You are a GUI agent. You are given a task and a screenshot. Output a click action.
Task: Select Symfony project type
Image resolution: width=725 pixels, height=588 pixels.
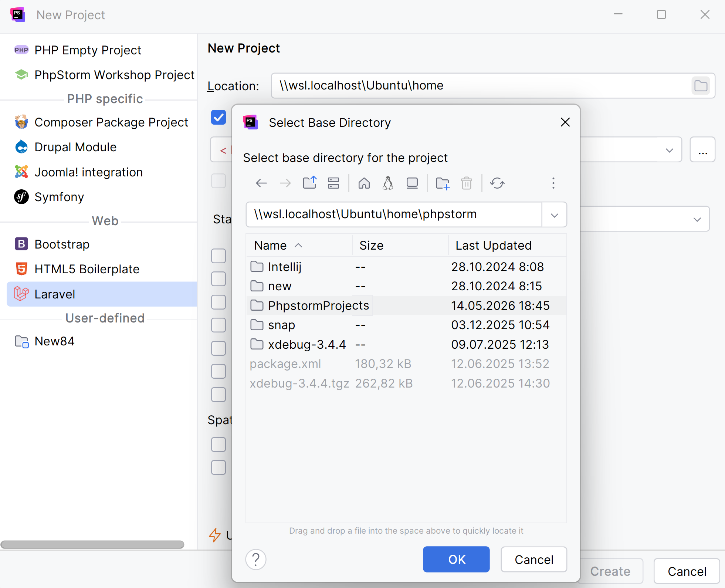tap(98, 197)
